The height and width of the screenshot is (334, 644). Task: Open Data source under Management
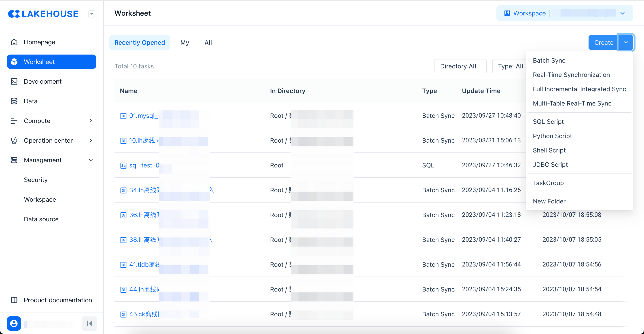tap(41, 219)
